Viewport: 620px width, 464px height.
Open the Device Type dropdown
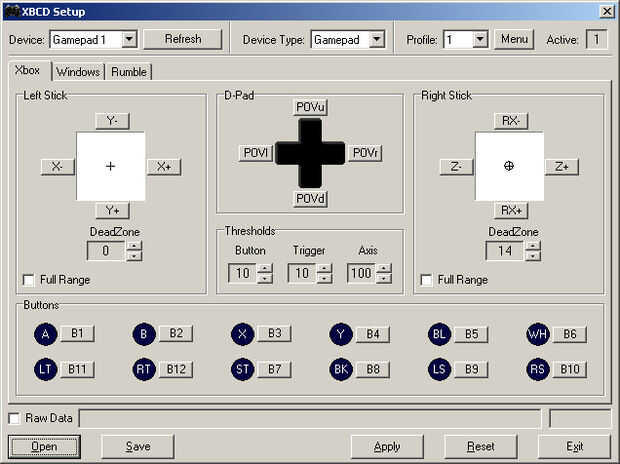(377, 39)
